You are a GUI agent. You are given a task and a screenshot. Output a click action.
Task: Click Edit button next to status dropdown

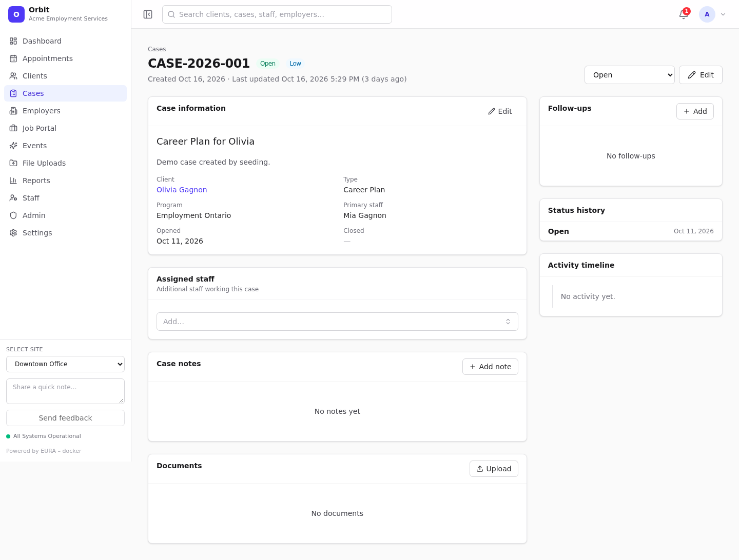[x=701, y=75]
